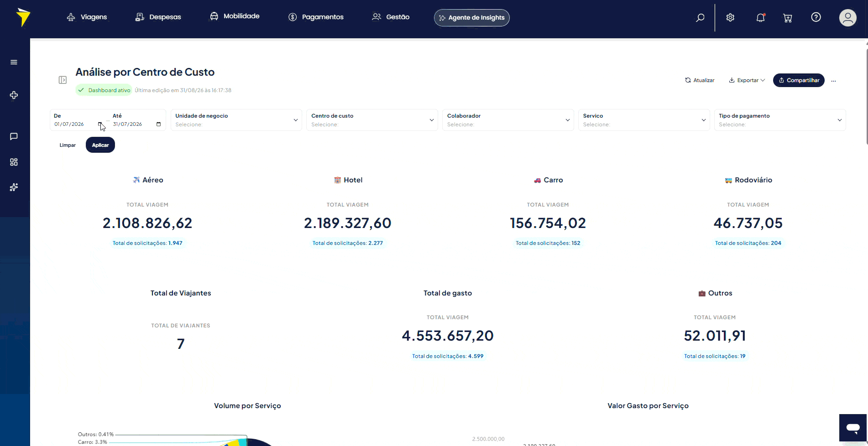Image resolution: width=868 pixels, height=446 pixels.
Task: Open Mobilidade menu
Action: 235,16
